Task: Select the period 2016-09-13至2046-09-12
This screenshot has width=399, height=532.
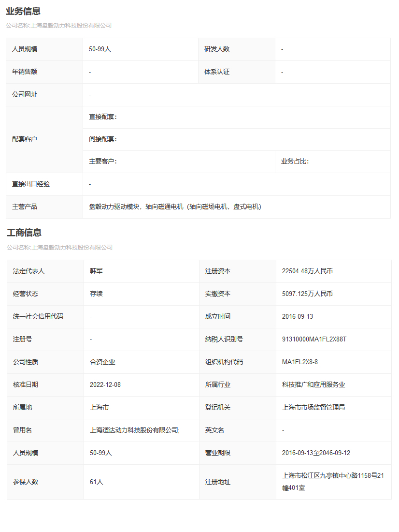Action: (x=316, y=453)
